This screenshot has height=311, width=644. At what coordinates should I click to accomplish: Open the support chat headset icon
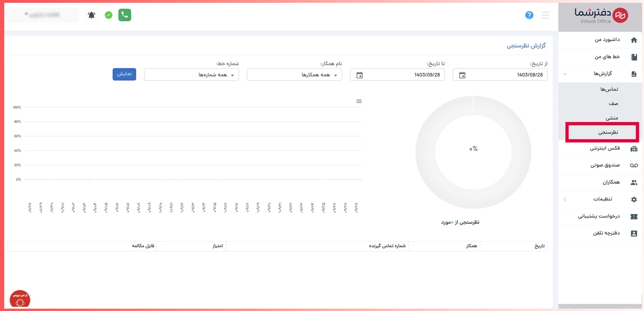click(x=20, y=300)
